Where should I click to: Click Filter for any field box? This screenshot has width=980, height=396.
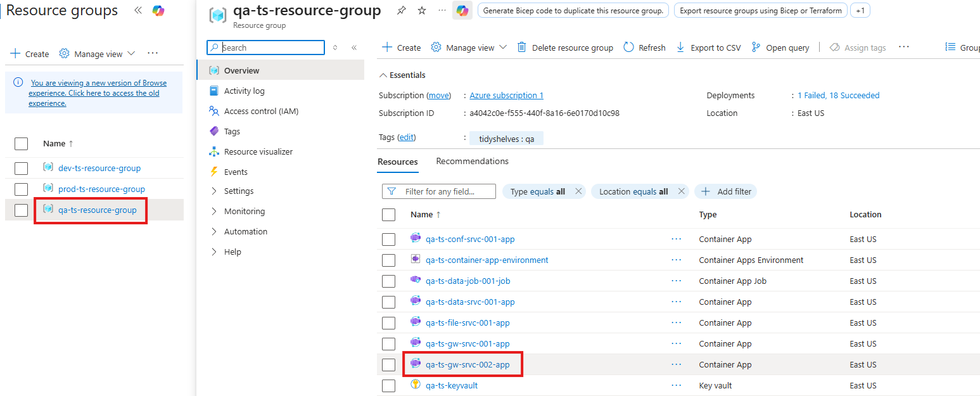[x=439, y=191]
